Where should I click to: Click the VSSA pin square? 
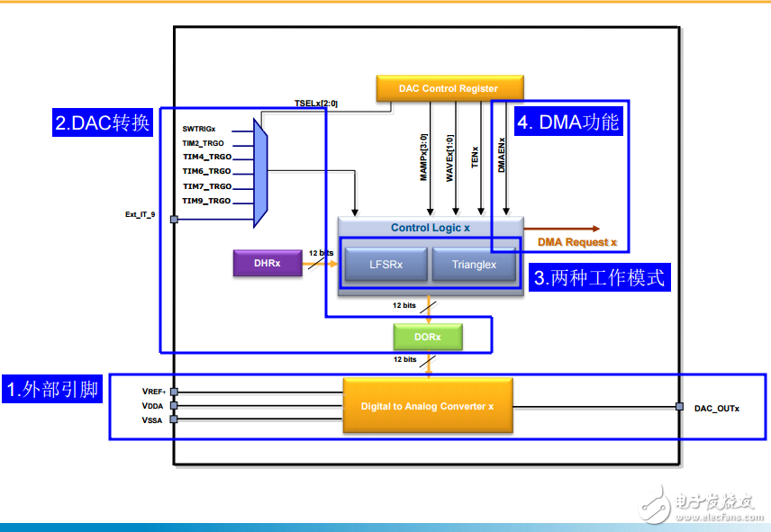click(174, 419)
